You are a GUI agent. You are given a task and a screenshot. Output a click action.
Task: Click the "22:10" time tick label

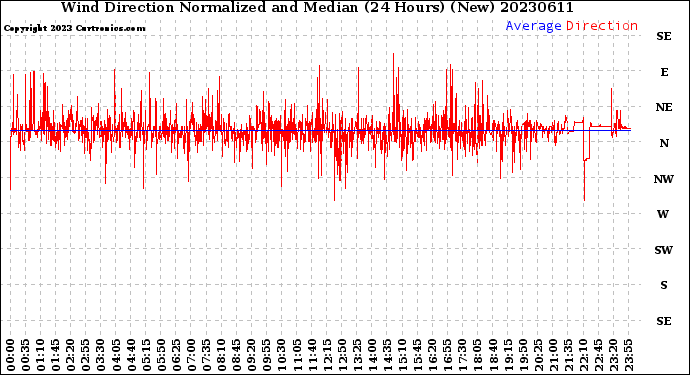[583, 355]
